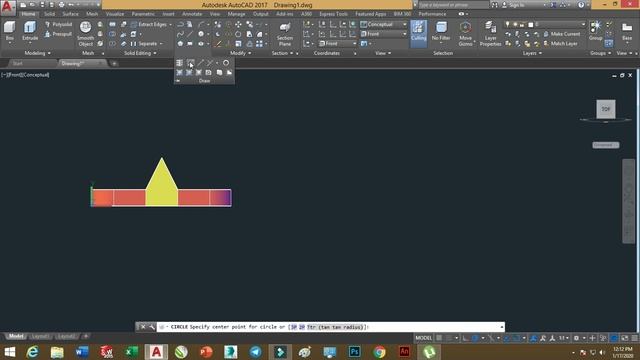This screenshot has height=360, width=640.
Task: Choose the Polysolid tool
Action: click(58, 24)
